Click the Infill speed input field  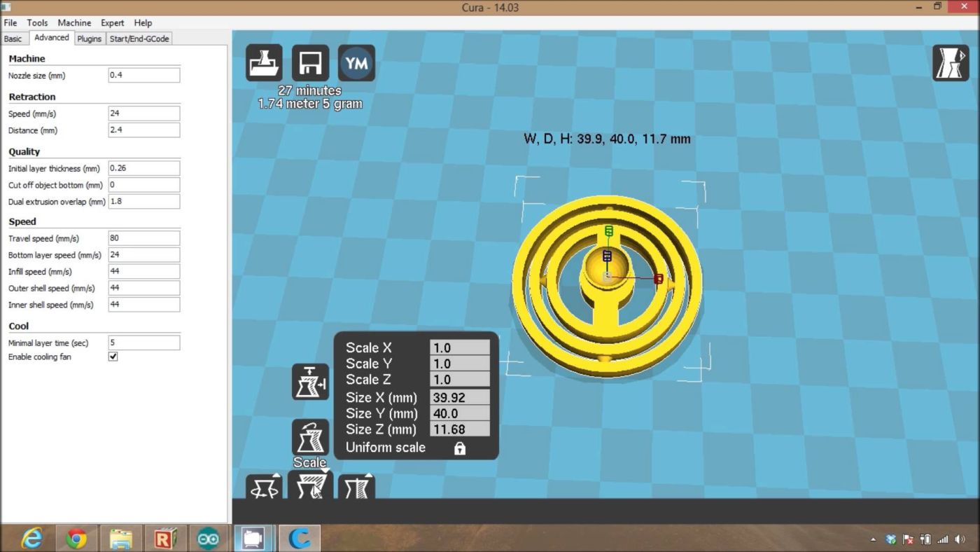coord(143,271)
